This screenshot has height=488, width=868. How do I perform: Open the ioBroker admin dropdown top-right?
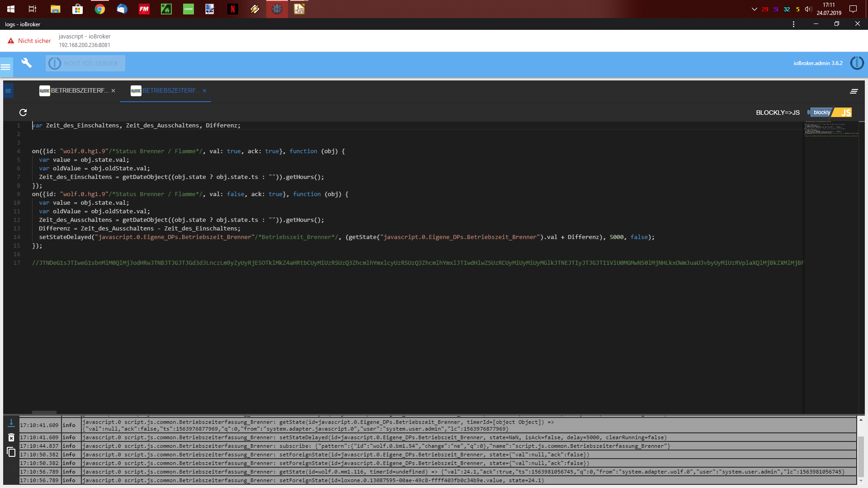pyautogui.click(x=859, y=63)
